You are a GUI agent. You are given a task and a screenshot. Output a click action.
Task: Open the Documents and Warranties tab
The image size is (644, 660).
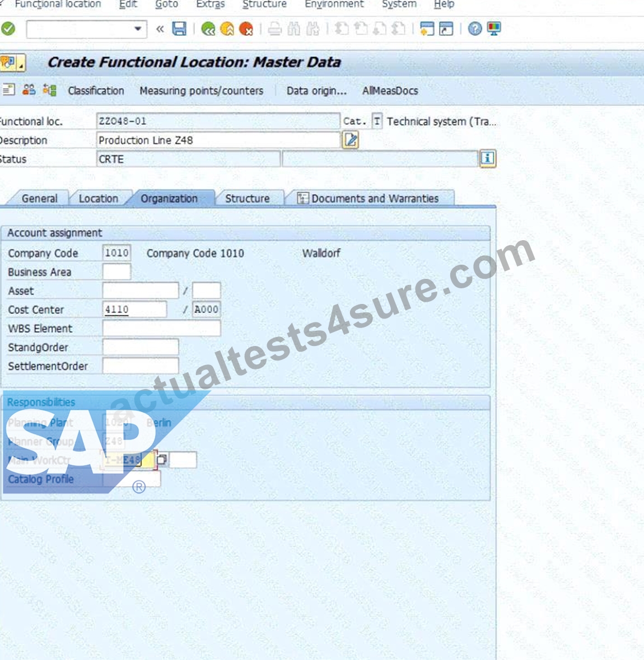[x=370, y=198]
